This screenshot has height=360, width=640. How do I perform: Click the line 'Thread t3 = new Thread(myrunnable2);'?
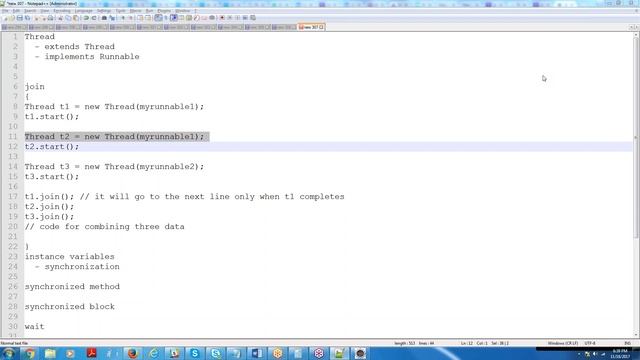click(114, 167)
